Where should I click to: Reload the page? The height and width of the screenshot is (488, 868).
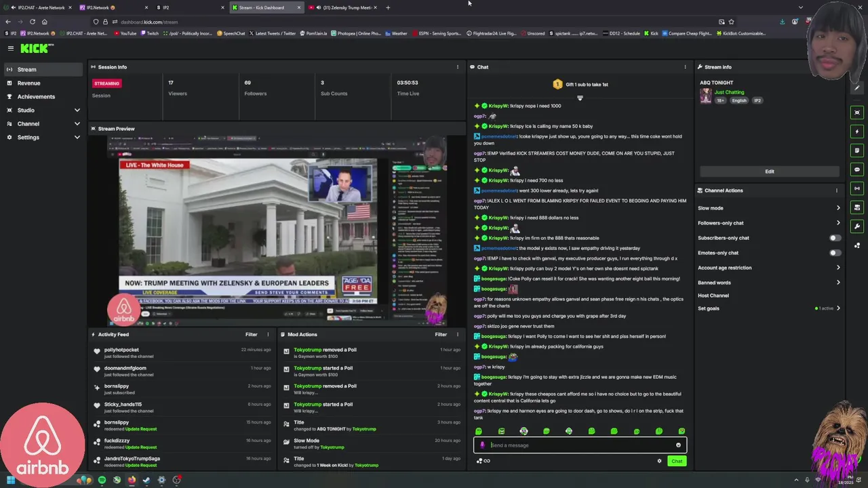pos(32,22)
